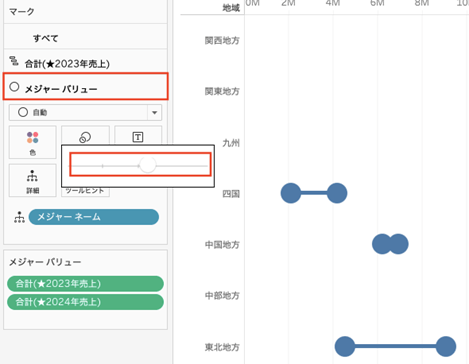Open the Color (色) marks card
469x364 pixels.
point(33,142)
